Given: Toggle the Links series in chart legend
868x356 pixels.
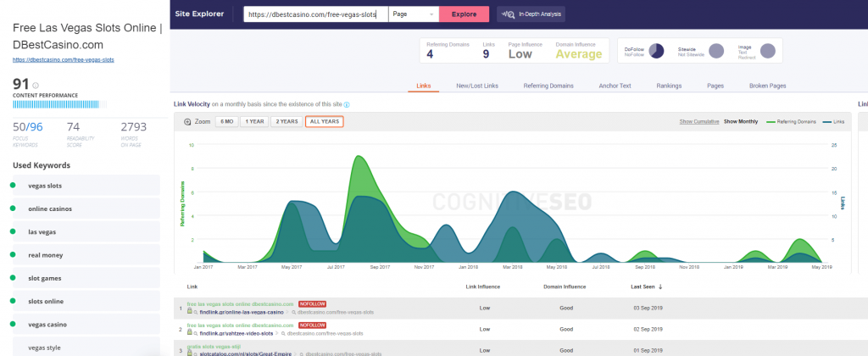Looking at the screenshot, I should point(834,121).
